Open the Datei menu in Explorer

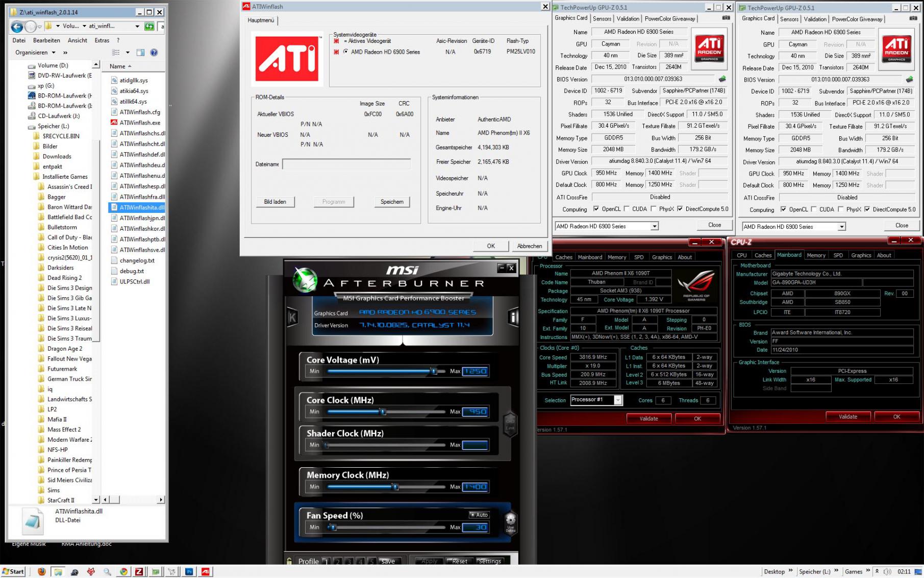click(x=19, y=40)
